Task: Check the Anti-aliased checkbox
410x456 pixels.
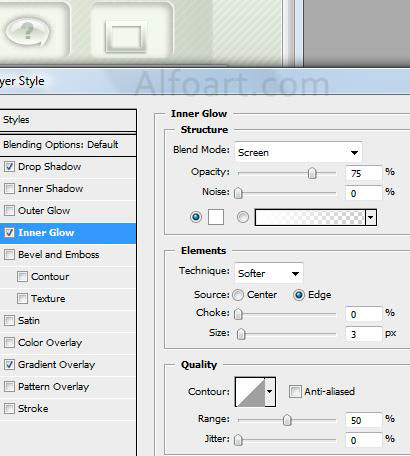Action: click(x=295, y=391)
